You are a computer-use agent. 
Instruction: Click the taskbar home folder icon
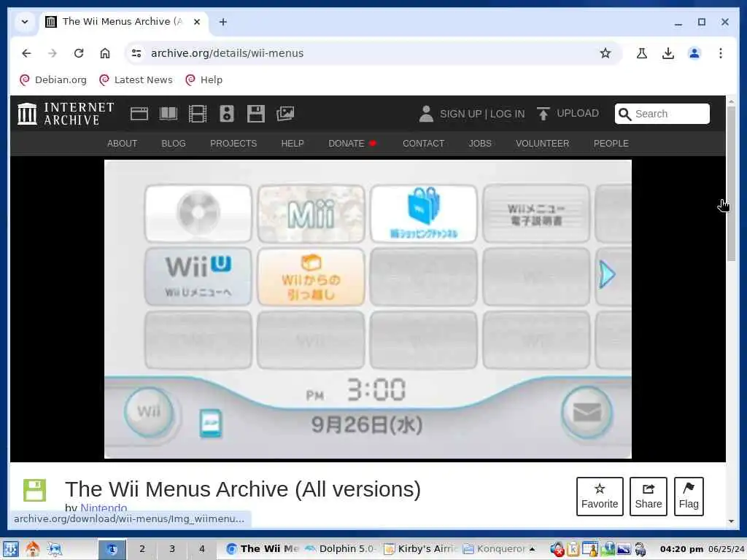click(32, 549)
